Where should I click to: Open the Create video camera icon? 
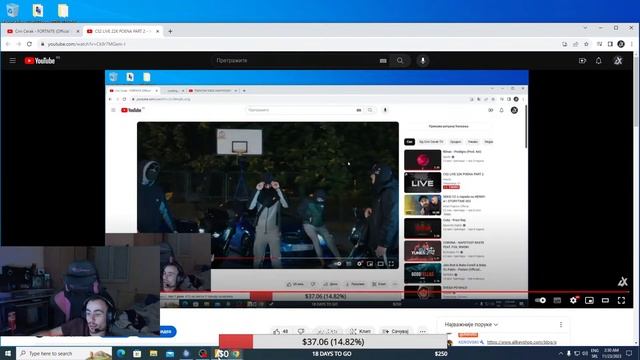(582, 60)
